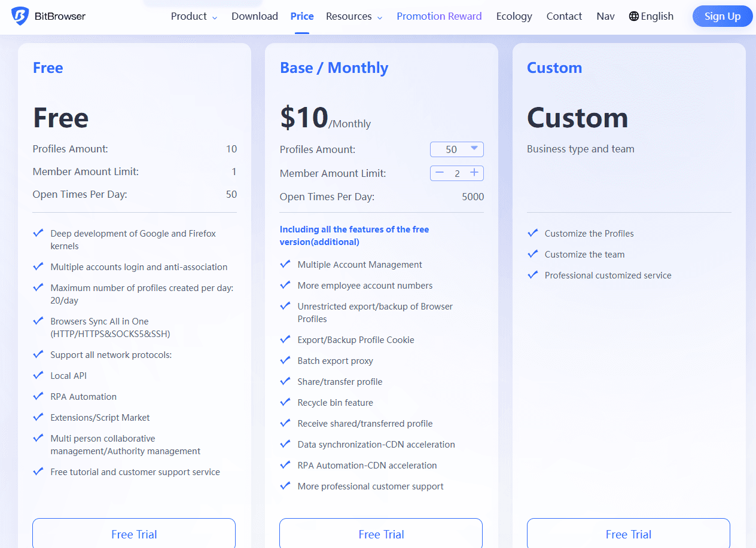Expand the Resources menu in navbar
This screenshot has height=548, width=756.
[x=354, y=16]
